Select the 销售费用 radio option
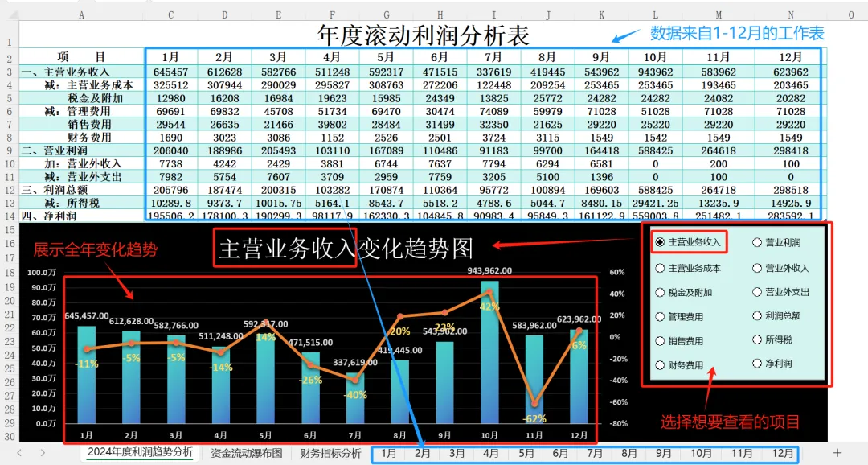868x465 pixels. pyautogui.click(x=660, y=341)
